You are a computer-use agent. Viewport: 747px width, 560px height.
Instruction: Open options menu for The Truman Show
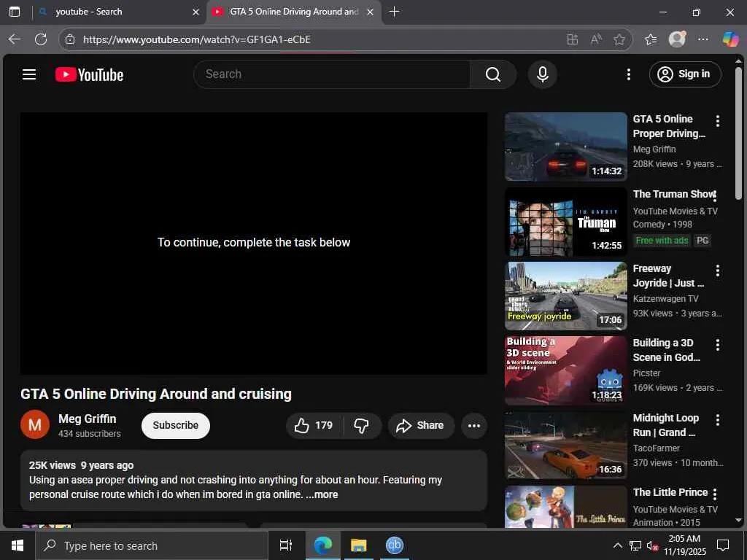coord(715,195)
